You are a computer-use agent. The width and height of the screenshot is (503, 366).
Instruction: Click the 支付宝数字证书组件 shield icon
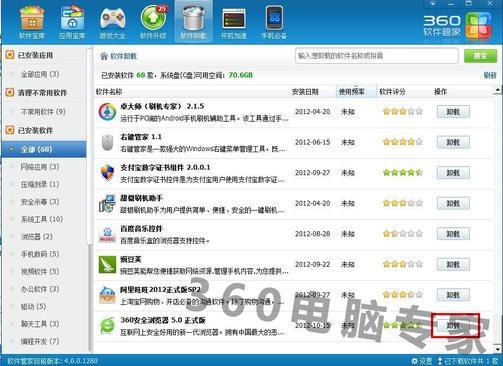tap(107, 173)
